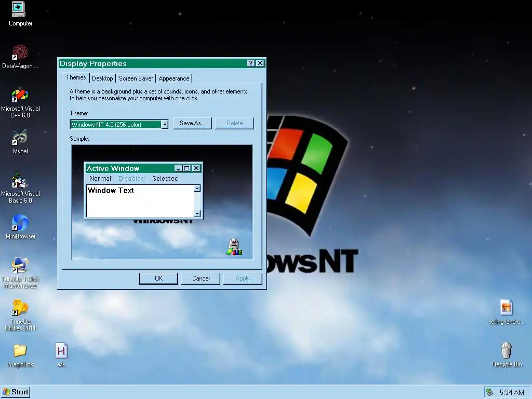The width and height of the screenshot is (532, 399).
Task: Switch to the Desktop tab
Action: point(102,78)
